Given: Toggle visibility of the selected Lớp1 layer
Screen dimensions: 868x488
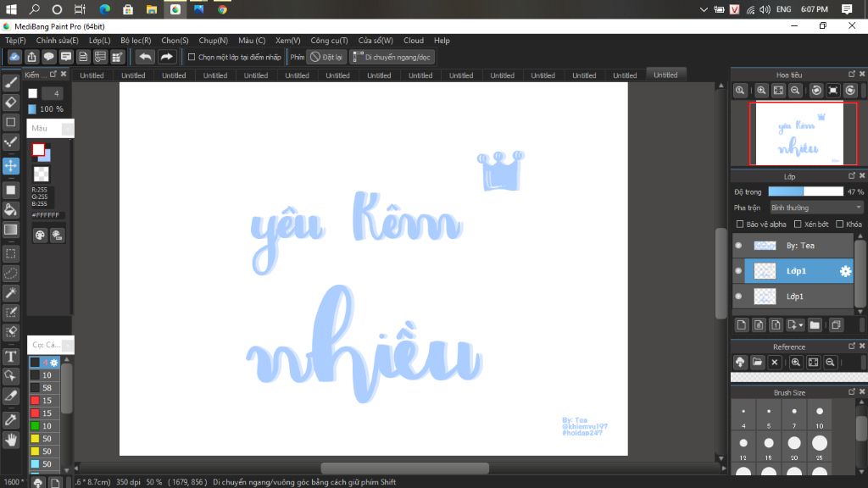Looking at the screenshot, I should point(738,270).
